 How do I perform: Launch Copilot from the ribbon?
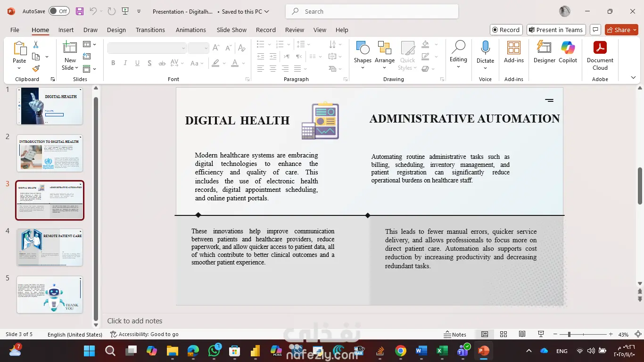pyautogui.click(x=568, y=52)
